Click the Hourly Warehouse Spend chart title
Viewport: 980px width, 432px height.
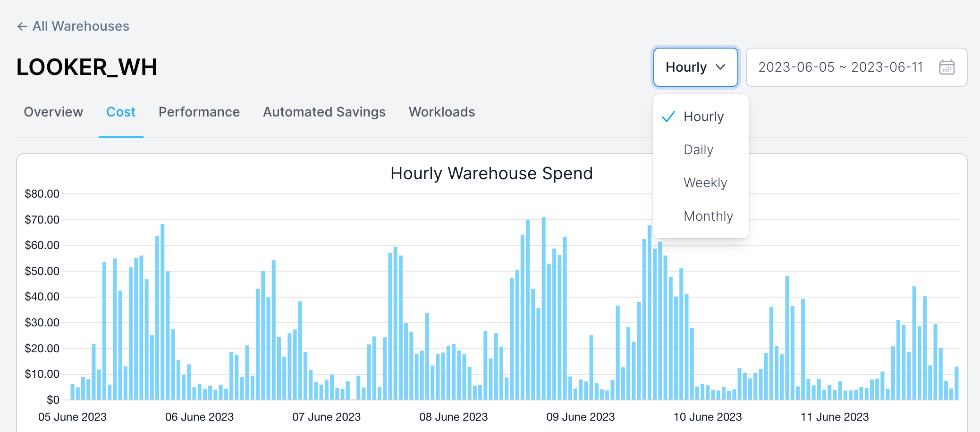(x=491, y=173)
